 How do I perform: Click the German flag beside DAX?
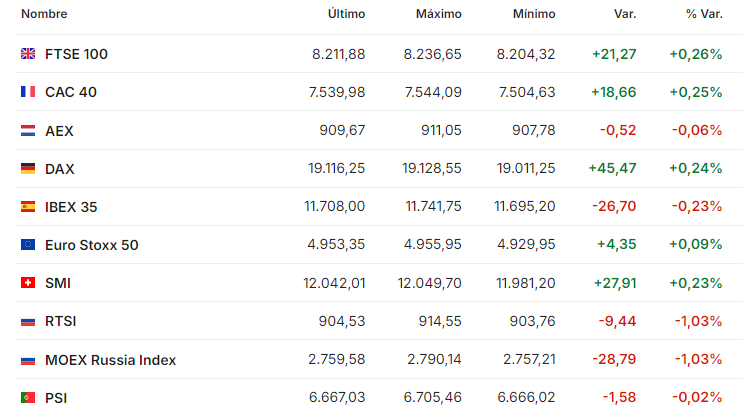(28, 168)
